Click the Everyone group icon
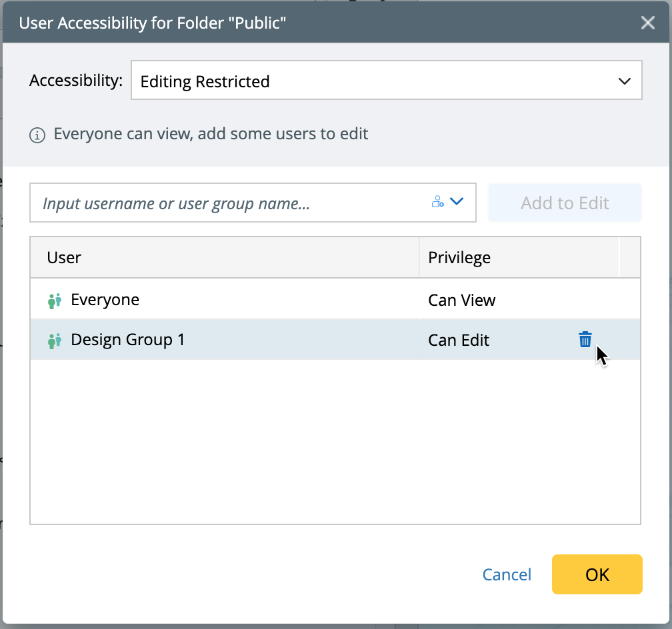This screenshot has height=629, width=672. pos(55,301)
